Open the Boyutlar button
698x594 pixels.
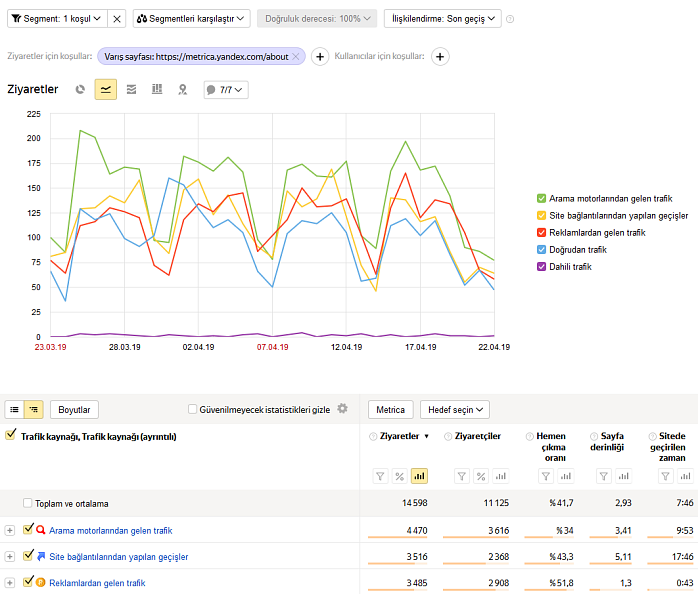click(x=74, y=410)
